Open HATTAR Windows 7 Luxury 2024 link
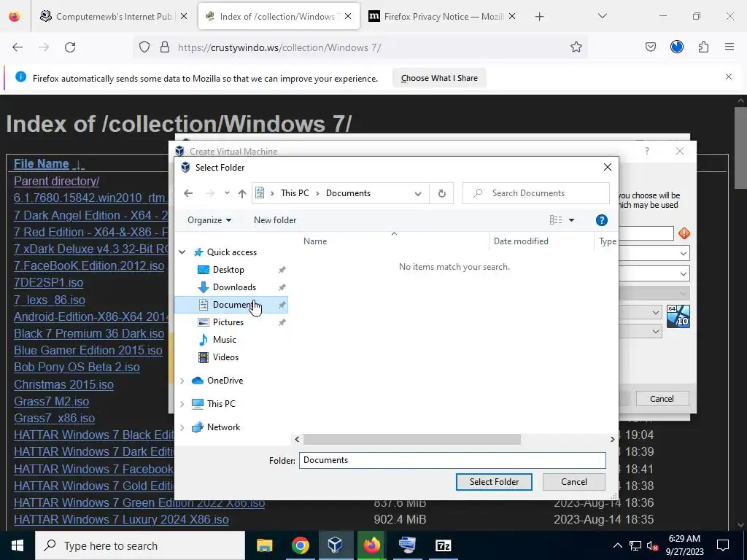This screenshot has height=560, width=747. pos(121,519)
